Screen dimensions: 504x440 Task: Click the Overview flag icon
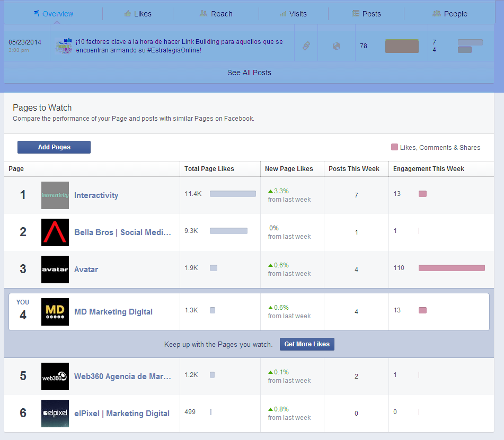coord(37,13)
